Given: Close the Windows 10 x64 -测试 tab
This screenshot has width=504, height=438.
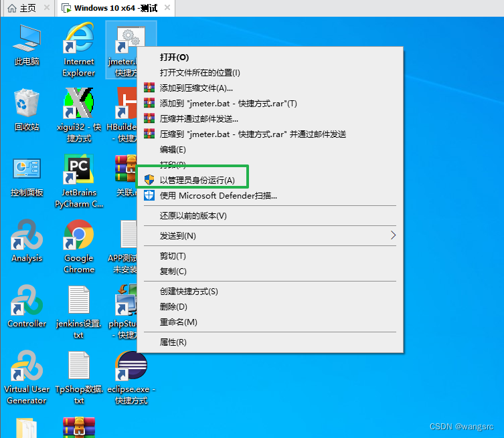Looking at the screenshot, I should tap(167, 7).
